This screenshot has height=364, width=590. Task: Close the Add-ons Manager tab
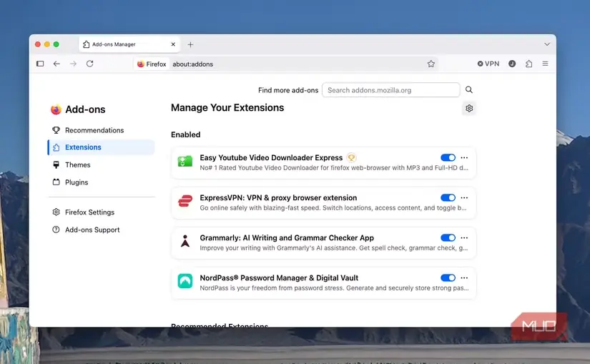(x=173, y=44)
